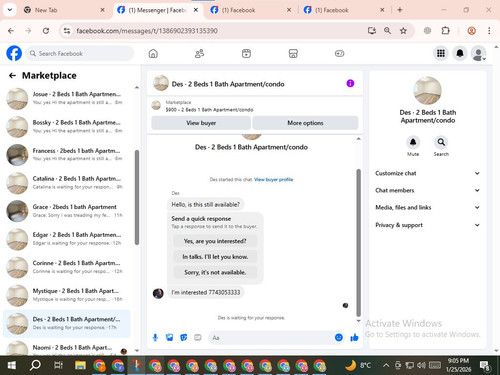Viewport: 500px width, 375px height.
Task: Go to the Home feed icon
Action: tap(153, 53)
